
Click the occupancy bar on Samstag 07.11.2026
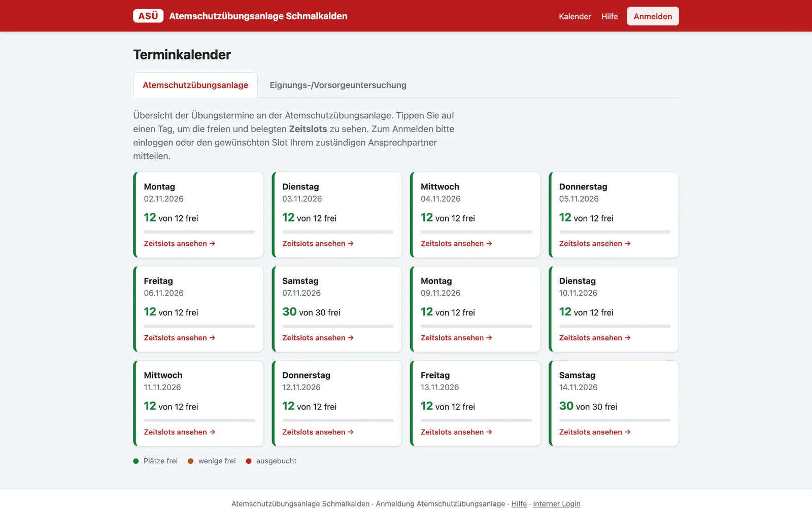click(x=338, y=326)
